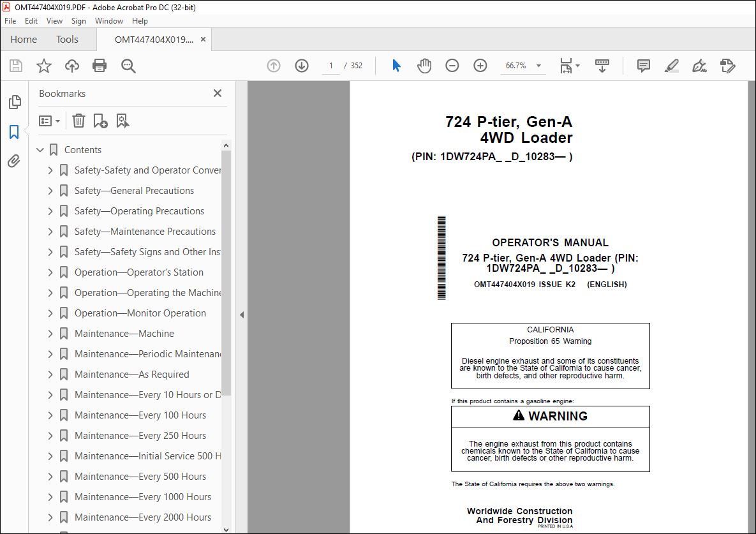The width and height of the screenshot is (756, 534).
Task: Open the zoom level 66.7% dropdown
Action: coord(538,66)
